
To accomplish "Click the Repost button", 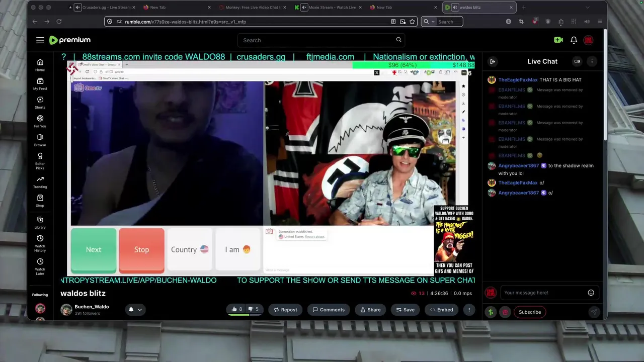I will (x=285, y=310).
